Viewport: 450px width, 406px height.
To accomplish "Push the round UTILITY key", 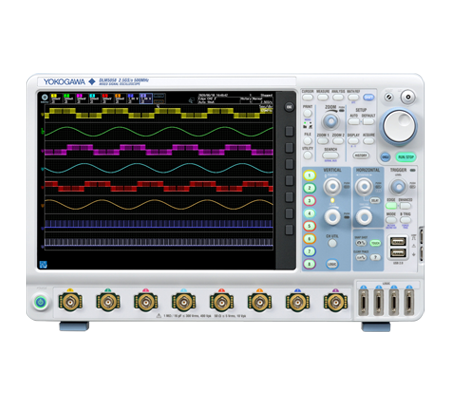I will tap(308, 155).
